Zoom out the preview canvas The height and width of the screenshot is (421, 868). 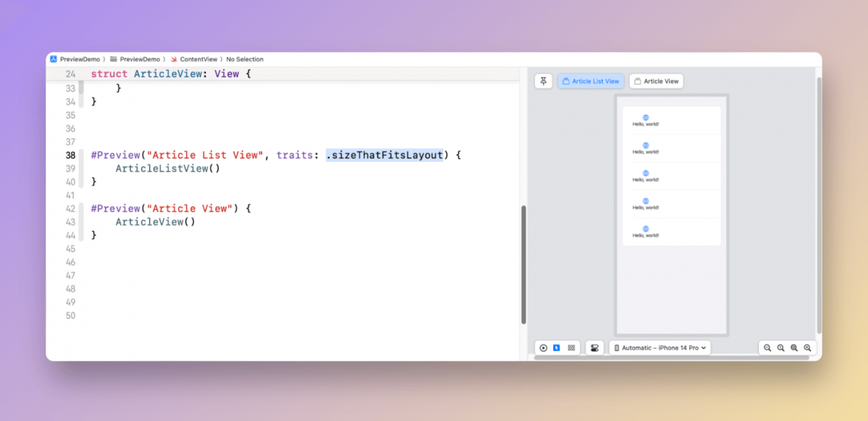[x=767, y=347]
